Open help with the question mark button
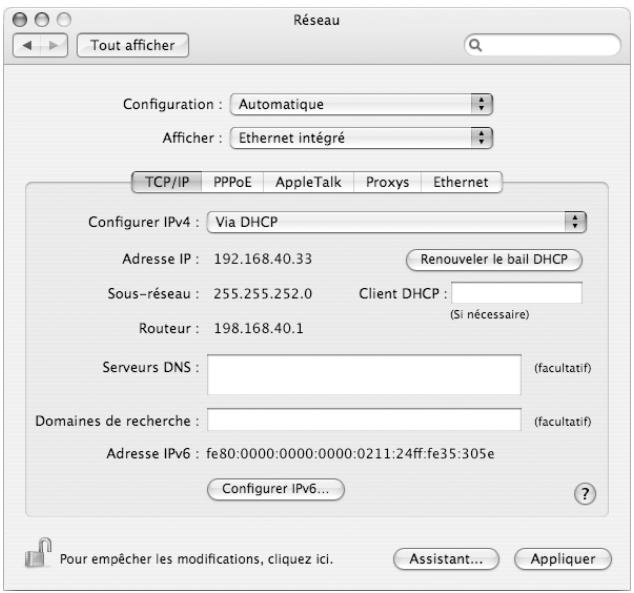The image size is (634, 593). [585, 494]
